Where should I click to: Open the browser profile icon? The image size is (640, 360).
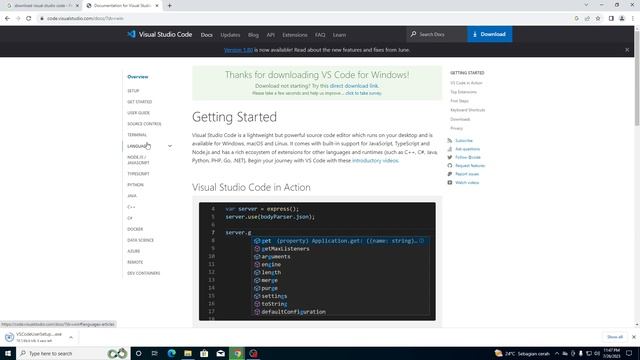622,18
